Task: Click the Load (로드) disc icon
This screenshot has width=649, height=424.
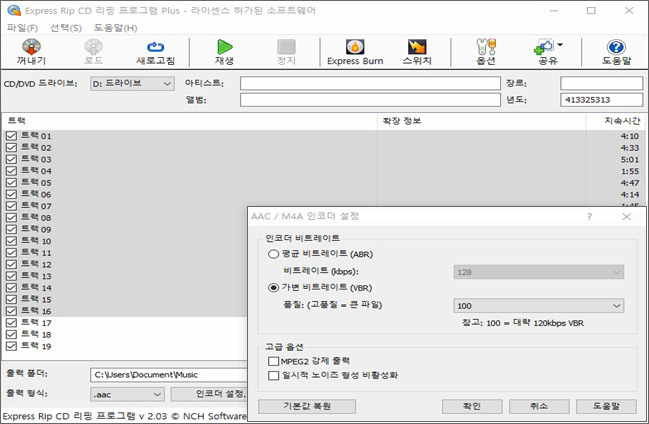Action: [x=94, y=47]
